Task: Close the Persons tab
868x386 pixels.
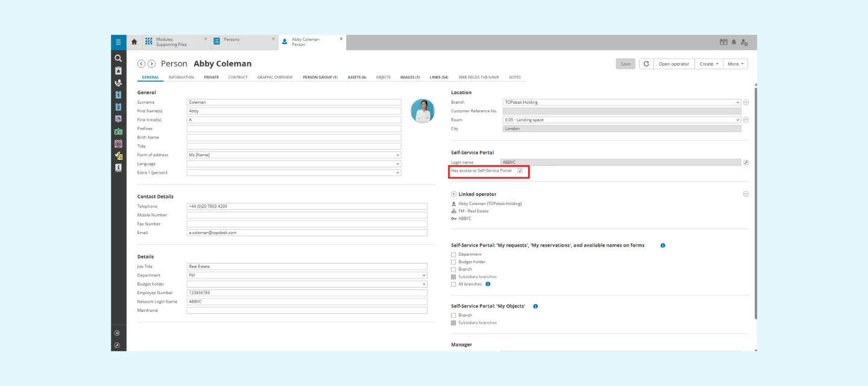Action: point(273,39)
